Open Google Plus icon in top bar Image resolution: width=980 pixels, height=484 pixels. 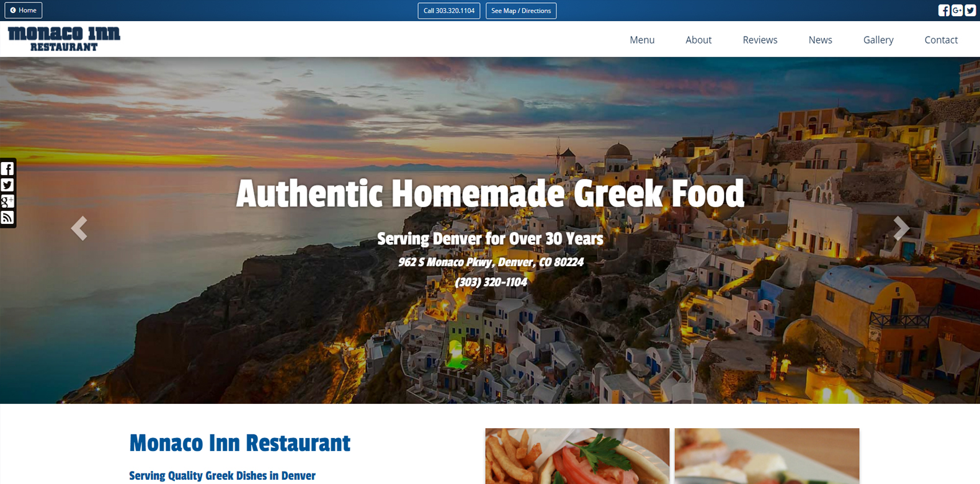957,11
